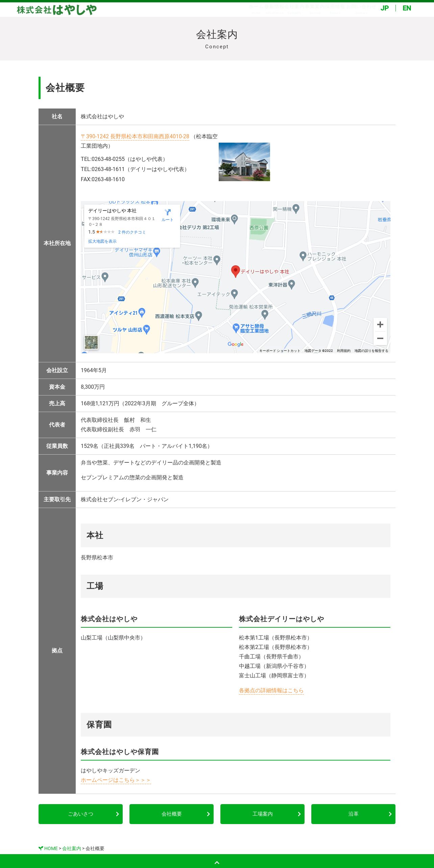Click the 東洋計器 map marker
The image size is (434, 868).
pyautogui.click(x=291, y=285)
